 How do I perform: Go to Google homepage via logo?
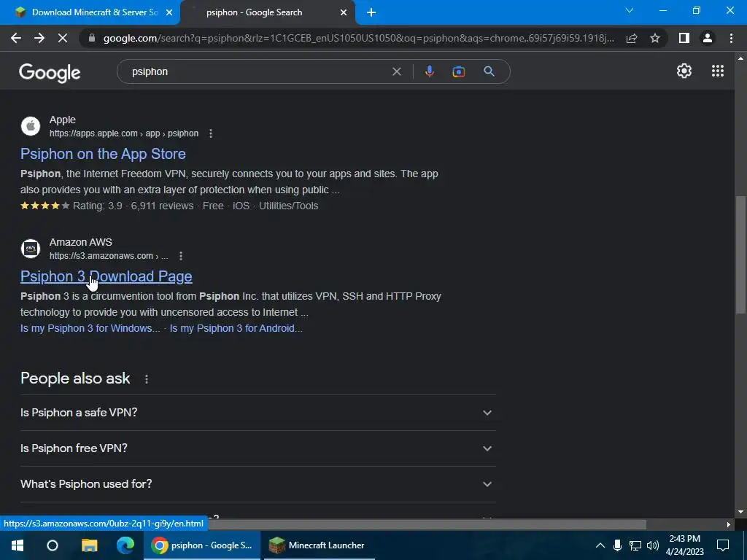click(50, 72)
